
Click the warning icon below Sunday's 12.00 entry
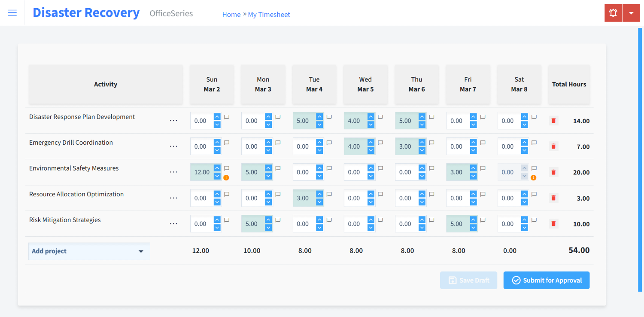[227, 177]
